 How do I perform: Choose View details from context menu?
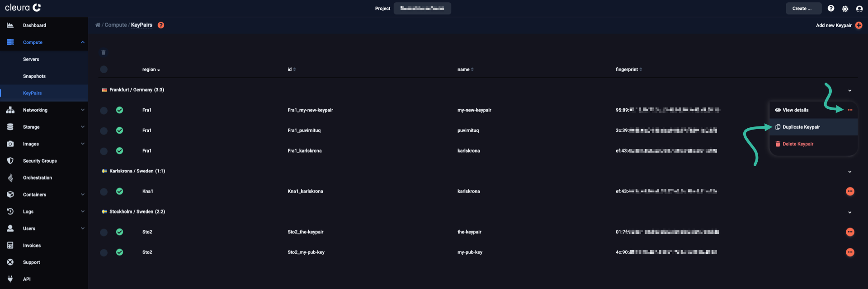click(791, 110)
